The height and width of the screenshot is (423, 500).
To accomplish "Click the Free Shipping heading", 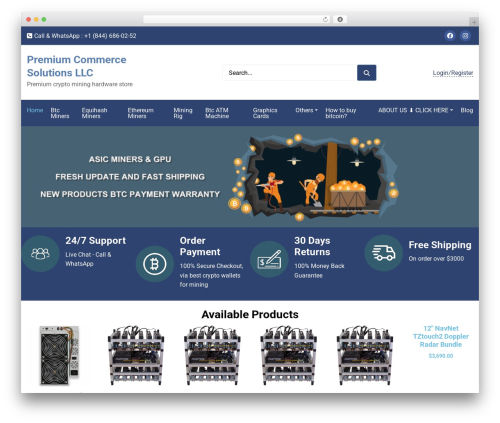I will [440, 245].
